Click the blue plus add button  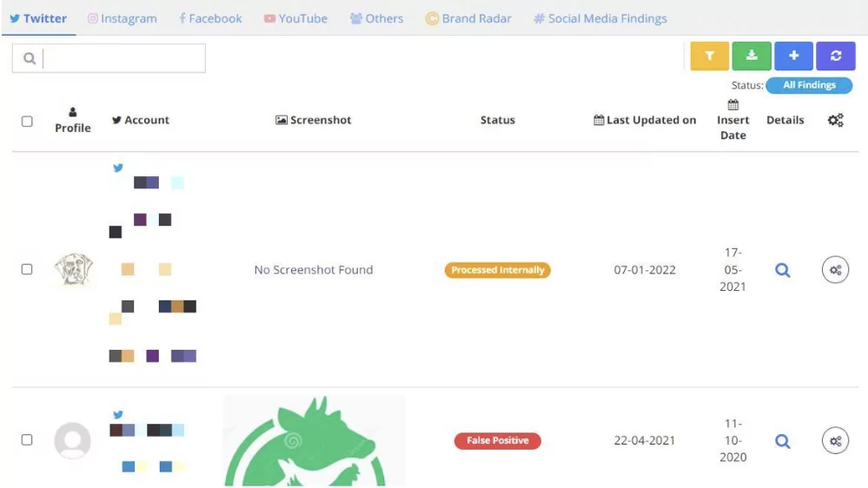point(793,56)
